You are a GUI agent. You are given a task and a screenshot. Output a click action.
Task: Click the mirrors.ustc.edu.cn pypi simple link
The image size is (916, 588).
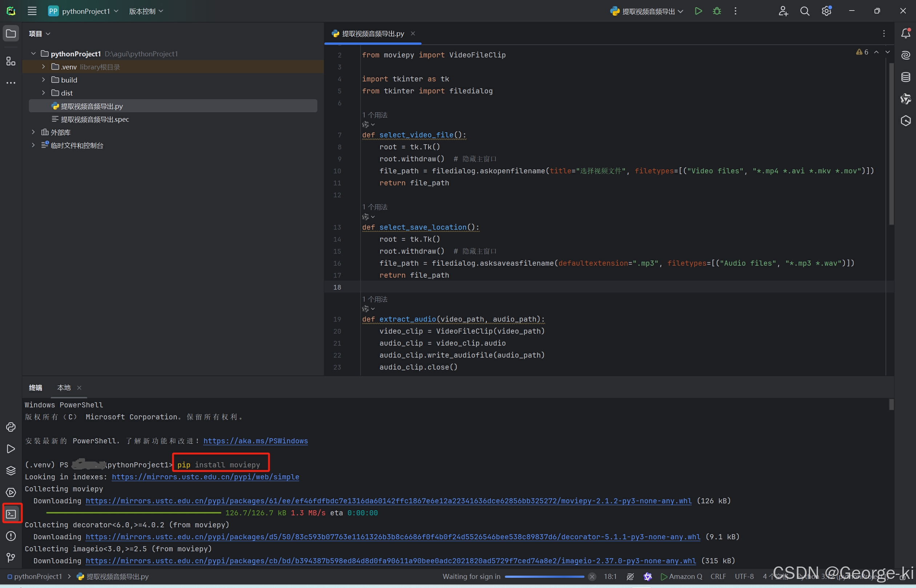(x=205, y=477)
